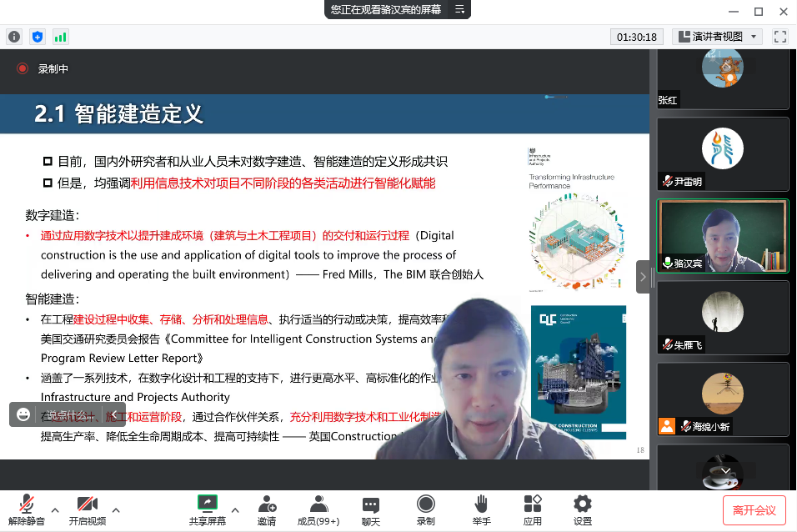Image resolution: width=797 pixels, height=532 pixels.
Task: Click the blue security shield icon
Action: point(38,37)
